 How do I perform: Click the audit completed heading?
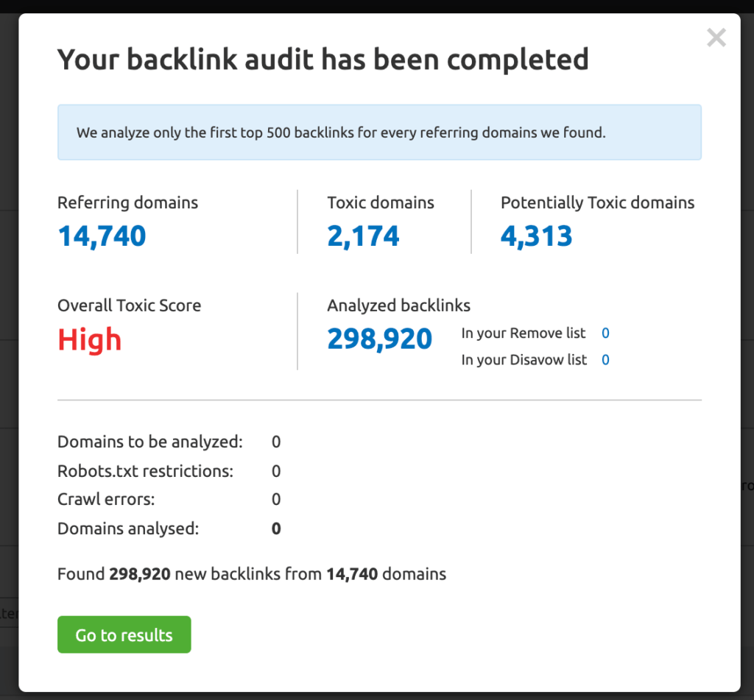[323, 60]
